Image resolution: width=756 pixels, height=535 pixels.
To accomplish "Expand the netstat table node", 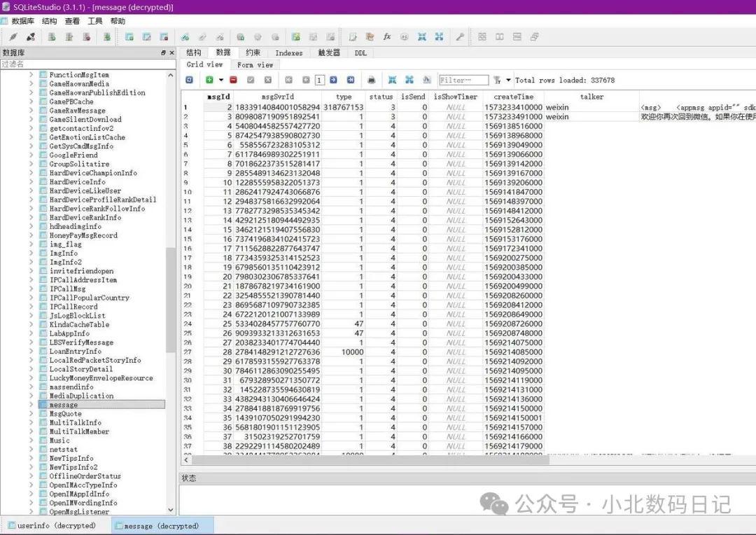I will [x=31, y=449].
